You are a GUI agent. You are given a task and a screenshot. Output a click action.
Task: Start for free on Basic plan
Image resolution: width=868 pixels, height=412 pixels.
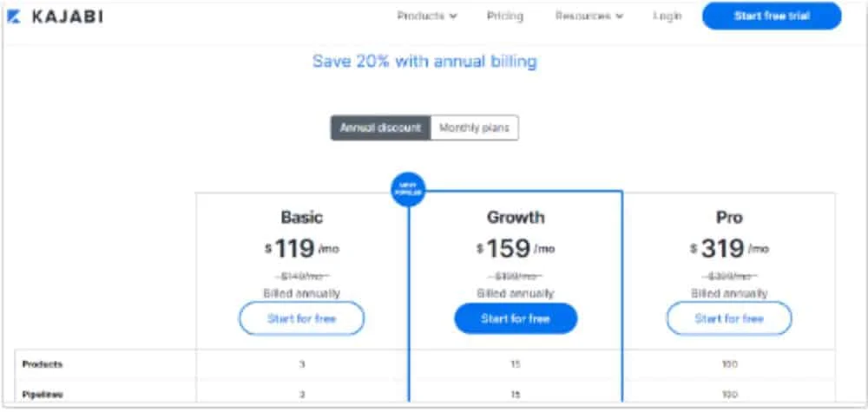tap(302, 318)
